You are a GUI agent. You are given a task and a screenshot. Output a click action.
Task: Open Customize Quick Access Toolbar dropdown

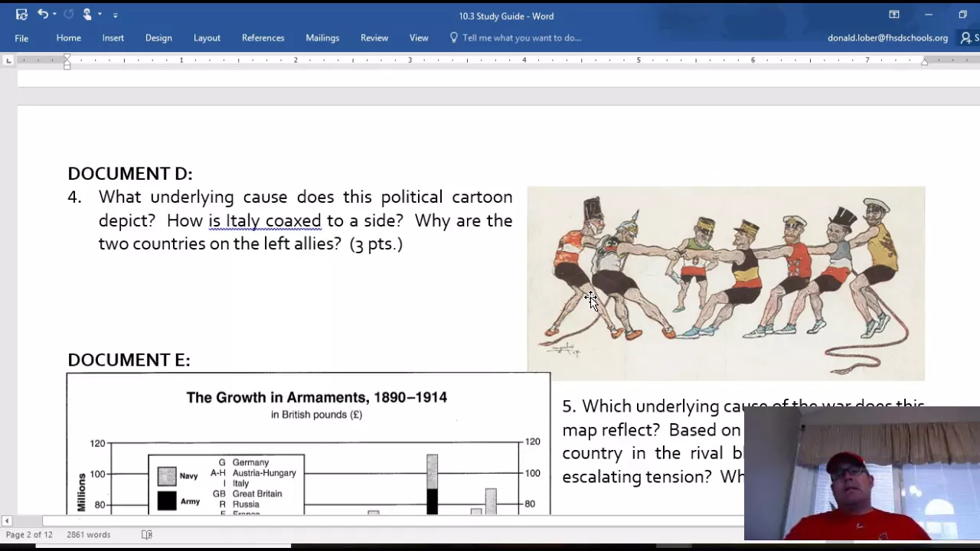[116, 15]
